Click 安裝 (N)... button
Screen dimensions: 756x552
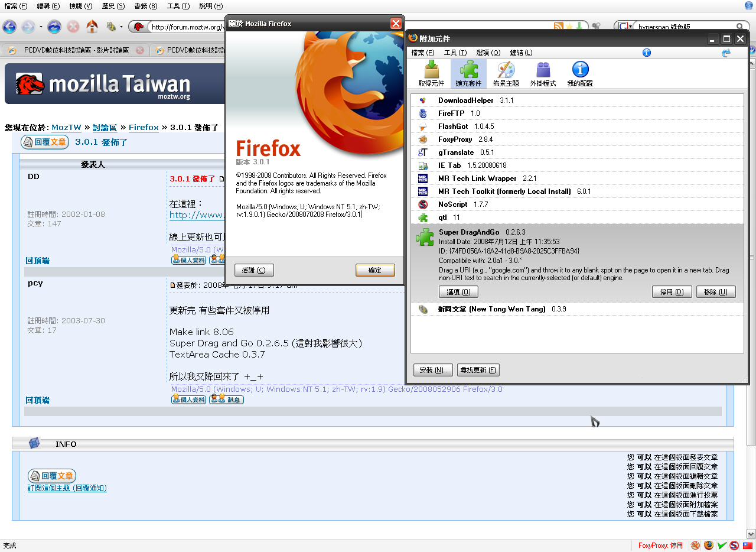point(433,370)
